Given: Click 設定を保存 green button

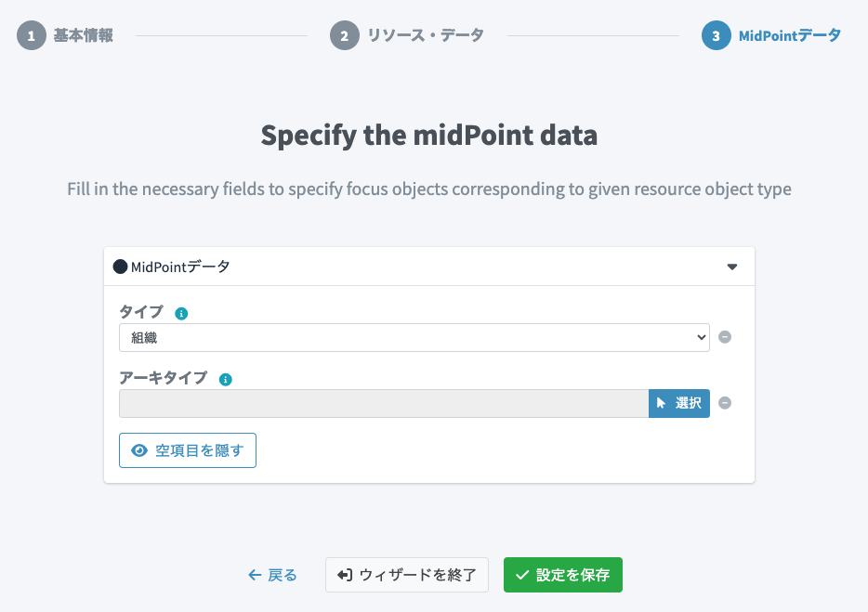Looking at the screenshot, I should [562, 575].
